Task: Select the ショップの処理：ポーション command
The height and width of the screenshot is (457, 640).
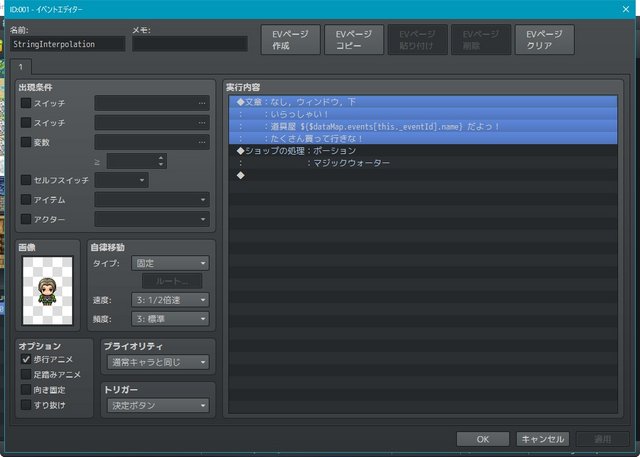Action: pyautogui.click(x=423, y=151)
